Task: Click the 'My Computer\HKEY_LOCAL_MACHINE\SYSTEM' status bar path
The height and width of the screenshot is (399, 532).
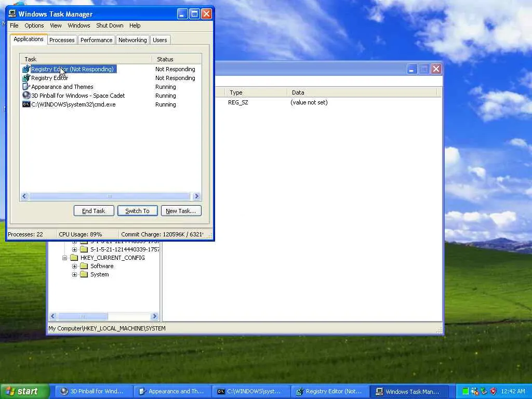Action: tap(107, 328)
